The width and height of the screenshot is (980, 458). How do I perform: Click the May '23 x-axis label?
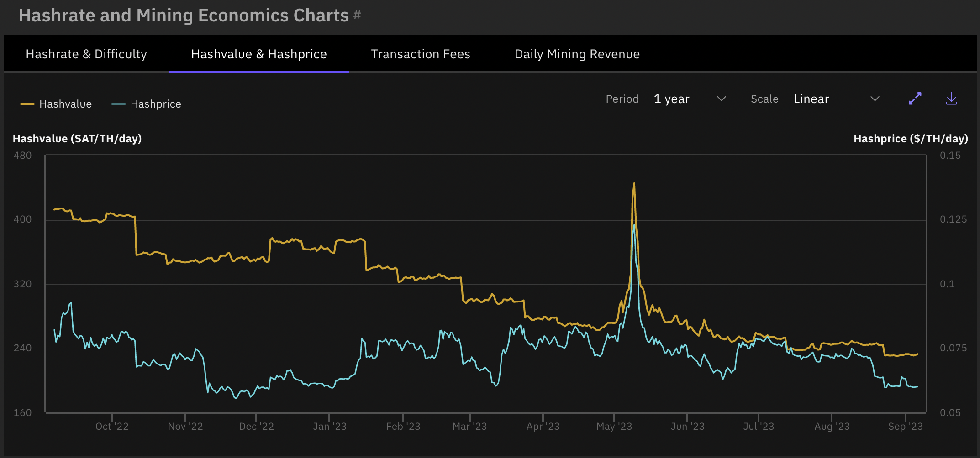click(x=614, y=426)
